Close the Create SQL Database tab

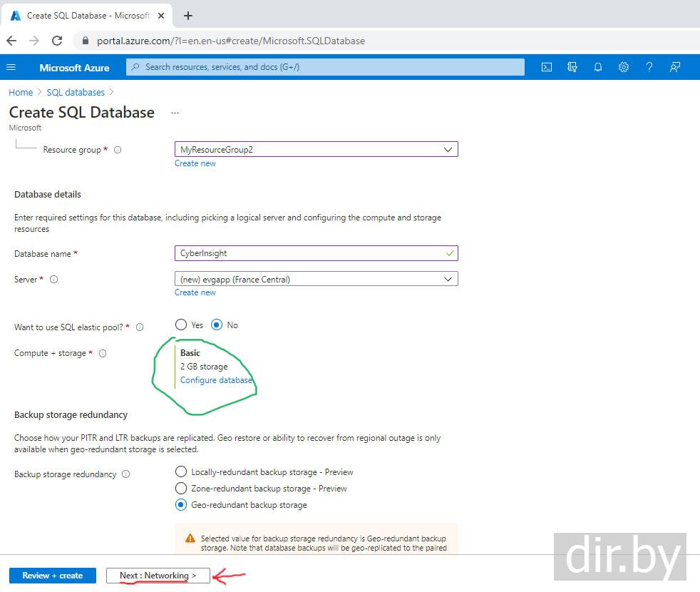click(161, 16)
